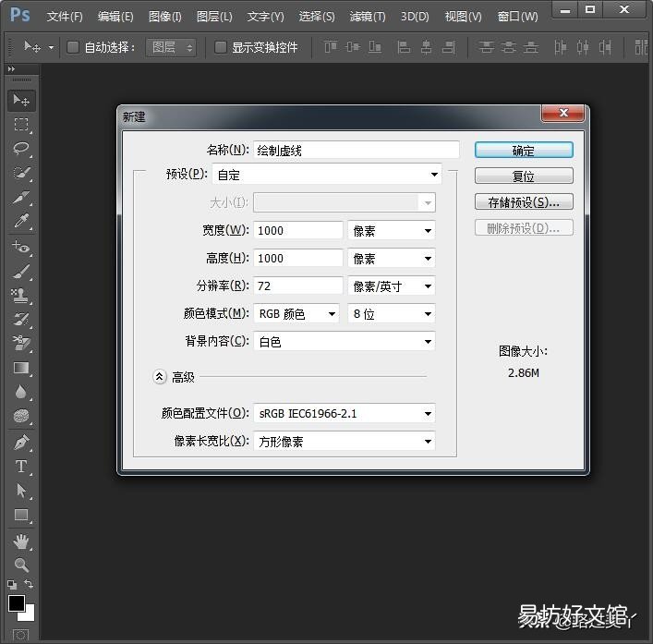Viewport: 653px width, 644px height.
Task: Select the Red Eye healing tool
Action: coord(21,247)
